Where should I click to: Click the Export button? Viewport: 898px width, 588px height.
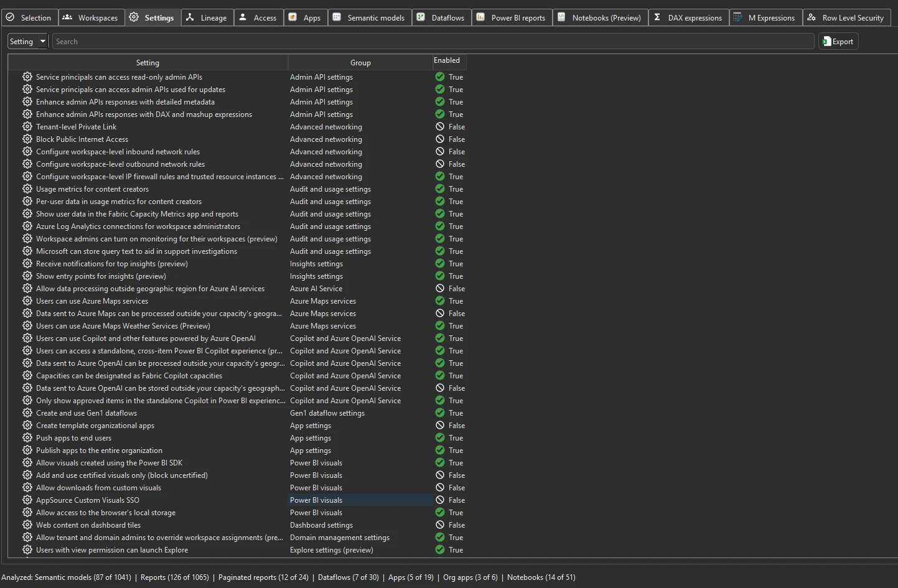(x=838, y=41)
